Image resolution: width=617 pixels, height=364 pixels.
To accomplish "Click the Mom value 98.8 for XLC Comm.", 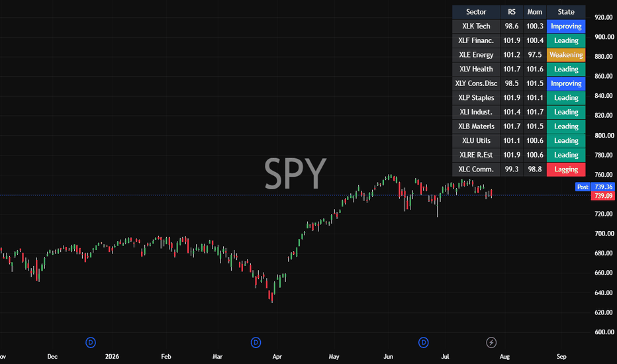I will 535,169.
